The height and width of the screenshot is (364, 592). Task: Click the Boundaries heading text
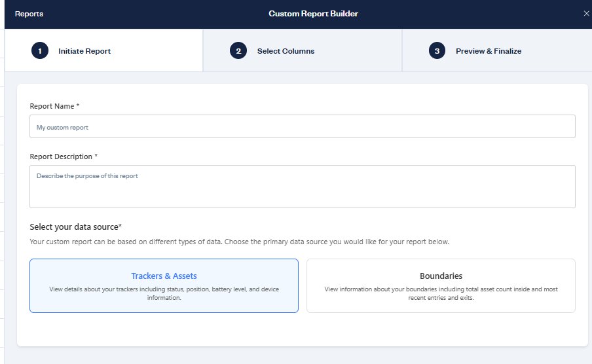pyautogui.click(x=441, y=276)
